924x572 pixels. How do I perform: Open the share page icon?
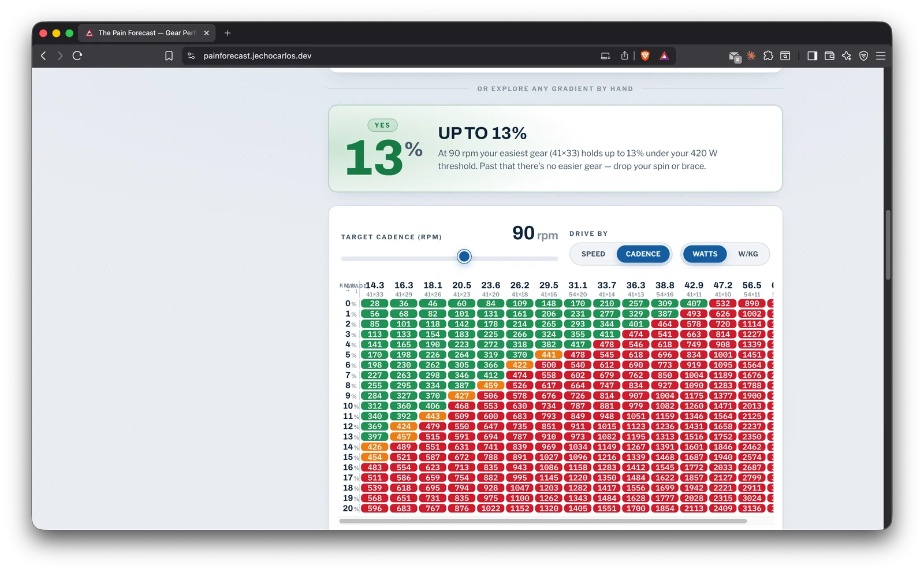624,56
